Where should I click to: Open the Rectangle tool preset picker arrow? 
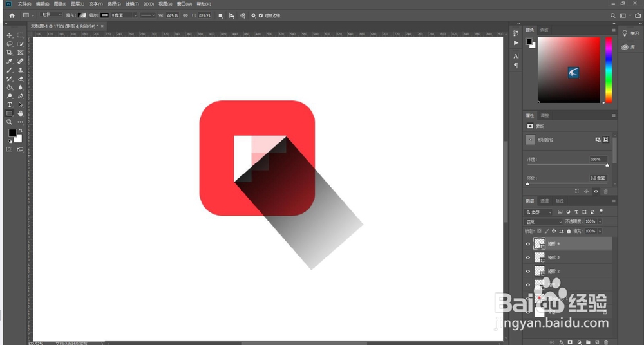click(x=33, y=15)
